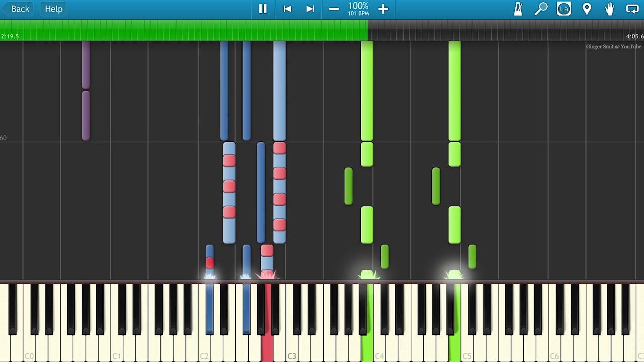The image size is (644, 362).
Task: Decrease playback speed with minus
Action: click(x=334, y=9)
